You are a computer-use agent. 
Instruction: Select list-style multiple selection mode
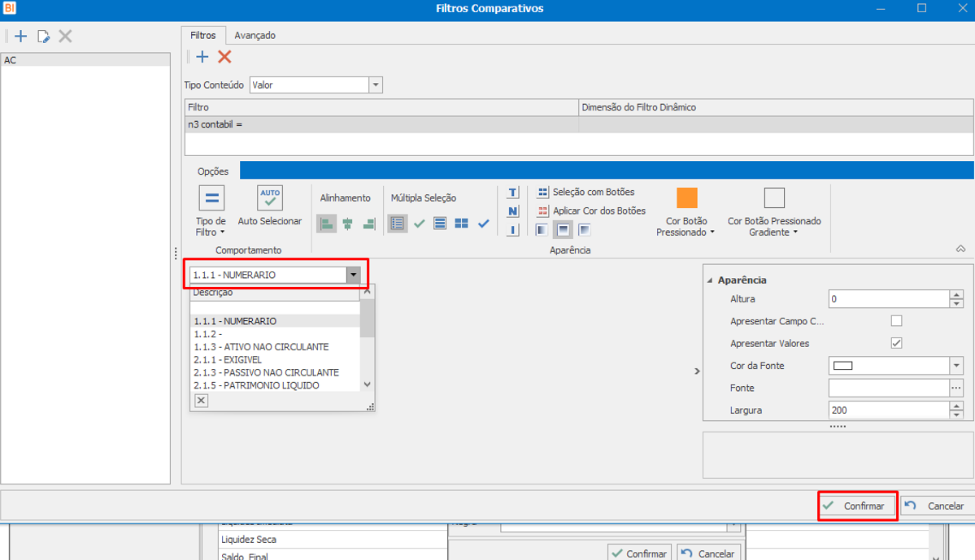point(398,224)
